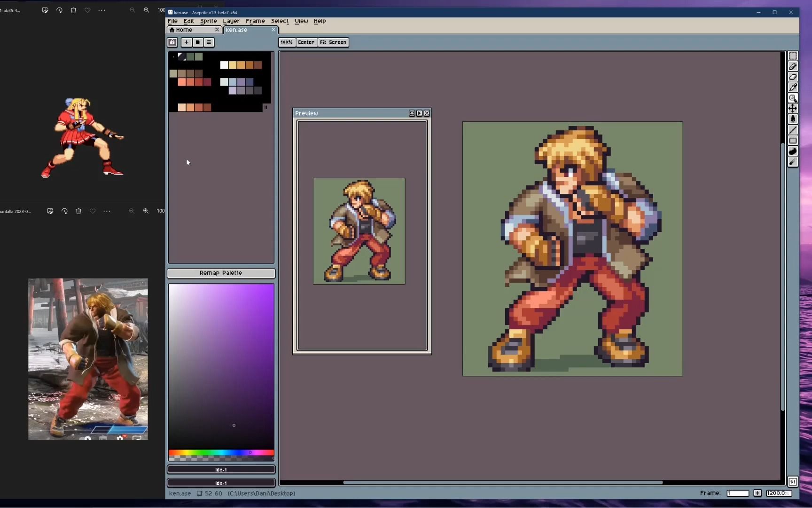Click the edit image icon in top photo viewer
The width and height of the screenshot is (812, 508).
45,10
